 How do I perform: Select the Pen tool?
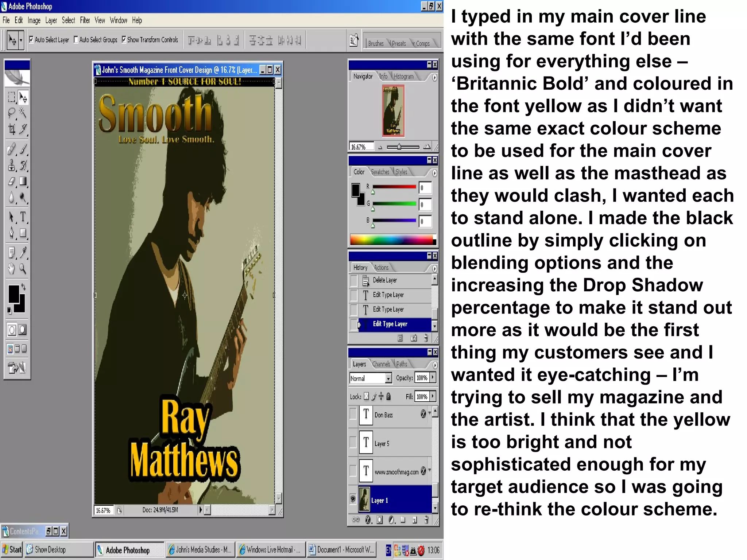[x=12, y=233]
